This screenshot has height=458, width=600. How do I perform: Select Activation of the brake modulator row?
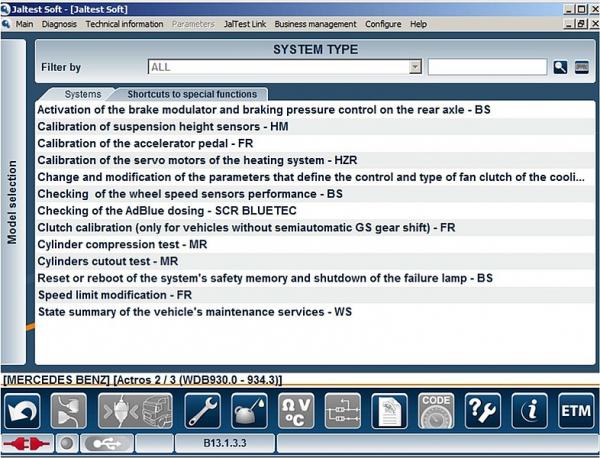315,110
